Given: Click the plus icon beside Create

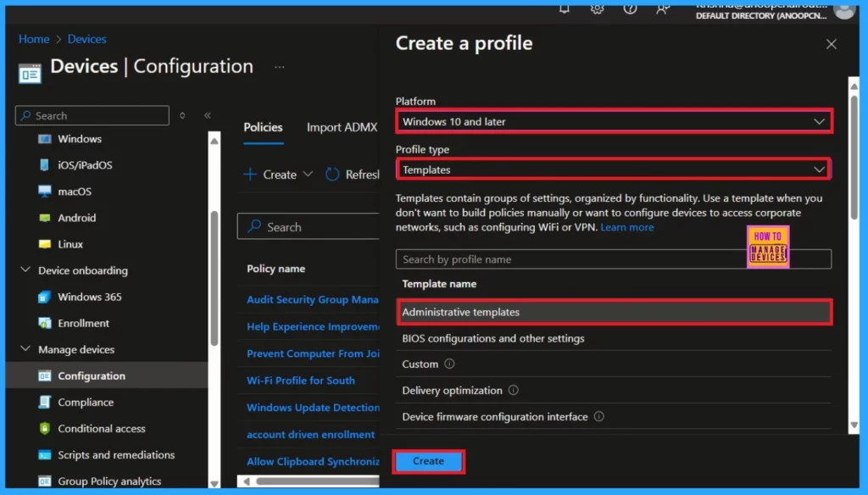Looking at the screenshot, I should pos(250,175).
